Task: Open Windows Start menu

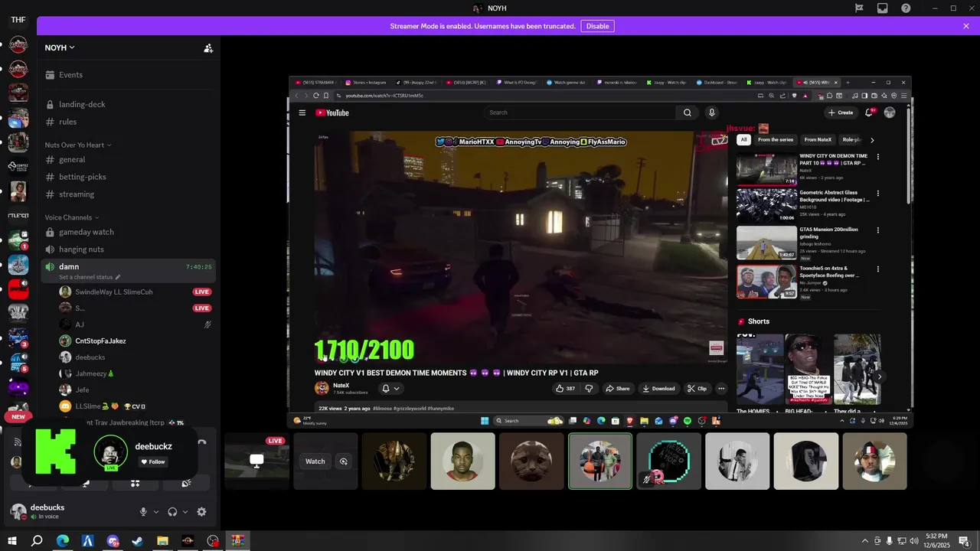Action: coord(12,541)
